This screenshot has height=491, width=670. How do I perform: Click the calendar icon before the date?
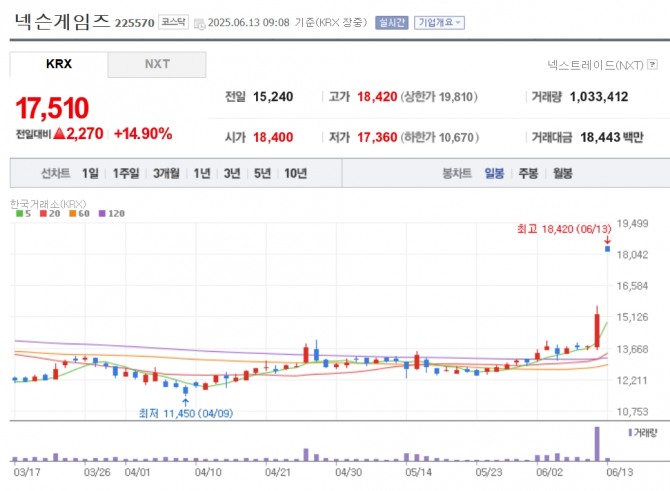[x=199, y=22]
